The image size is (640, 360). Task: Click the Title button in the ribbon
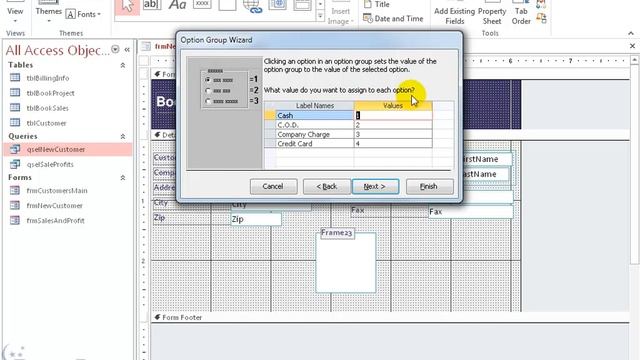(377, 4)
